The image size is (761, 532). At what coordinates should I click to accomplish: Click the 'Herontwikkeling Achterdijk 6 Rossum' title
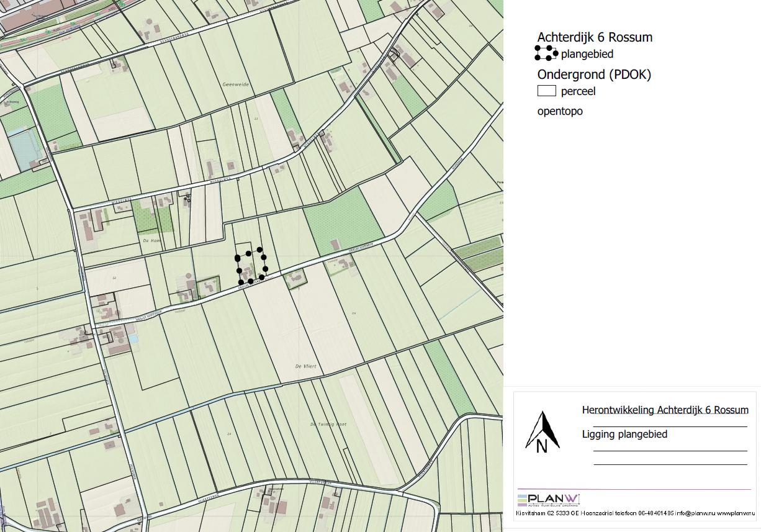click(665, 410)
